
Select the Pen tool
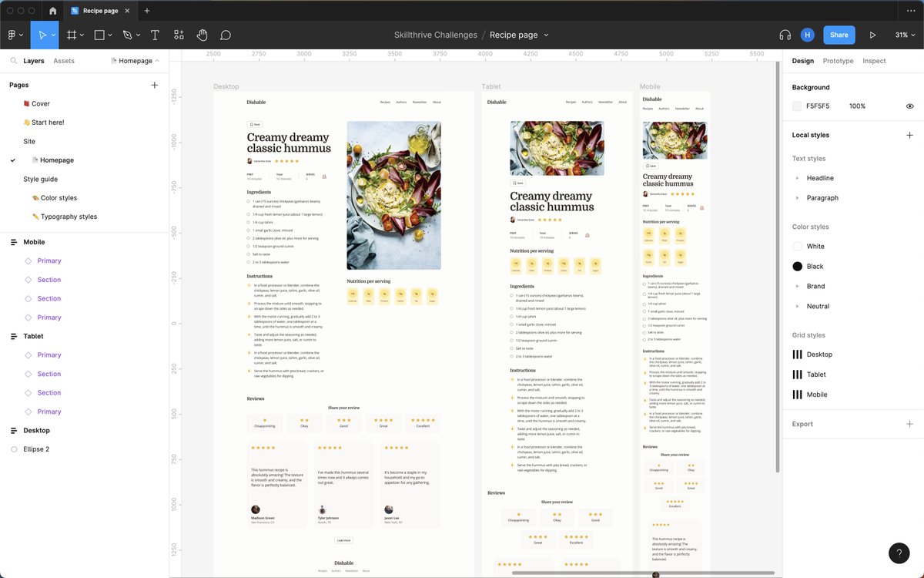click(x=127, y=35)
